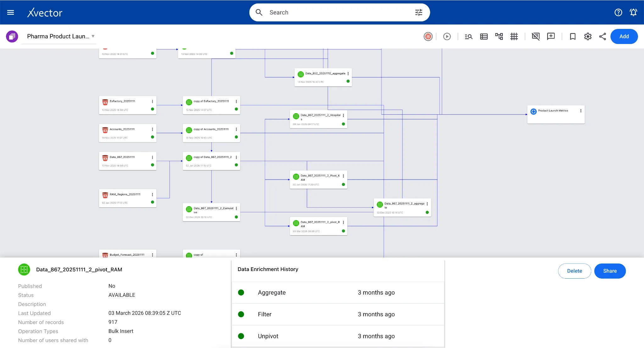Open options menu for Product Launch Metrics
This screenshot has width=644, height=348.
click(x=581, y=111)
